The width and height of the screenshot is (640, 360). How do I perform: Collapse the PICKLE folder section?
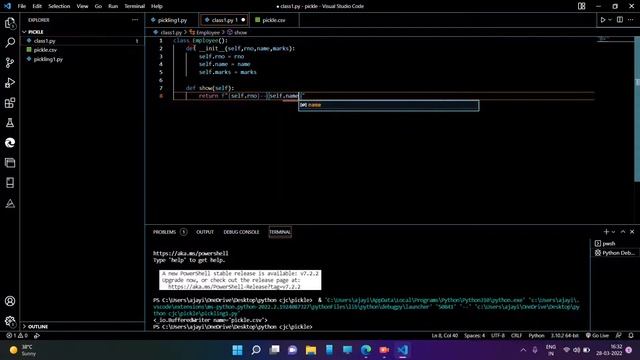[x=36, y=32]
